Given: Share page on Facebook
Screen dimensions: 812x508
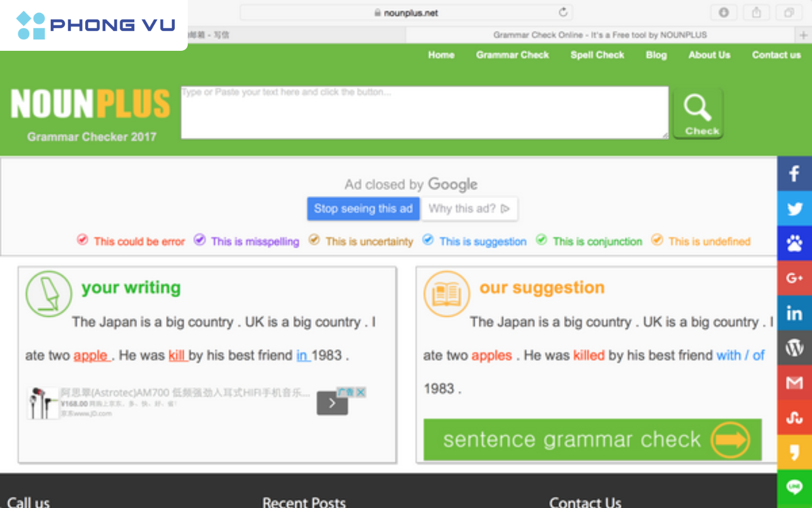Looking at the screenshot, I should 795,174.
